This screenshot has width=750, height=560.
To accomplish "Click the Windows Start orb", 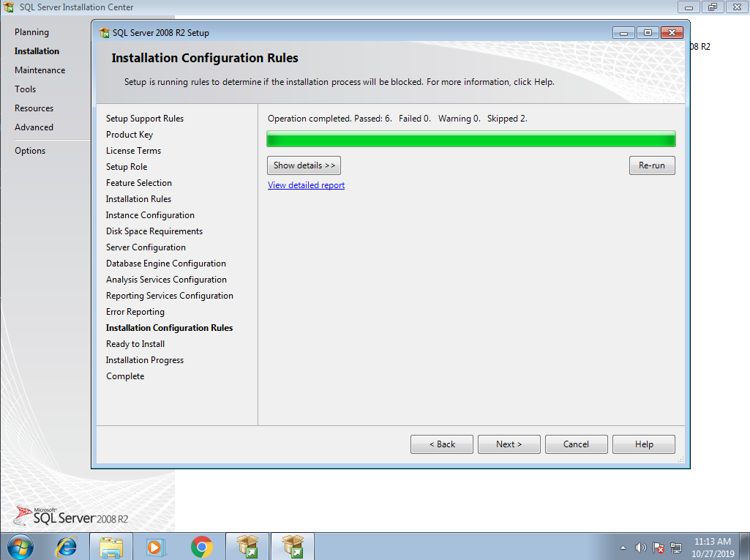I will (20, 546).
